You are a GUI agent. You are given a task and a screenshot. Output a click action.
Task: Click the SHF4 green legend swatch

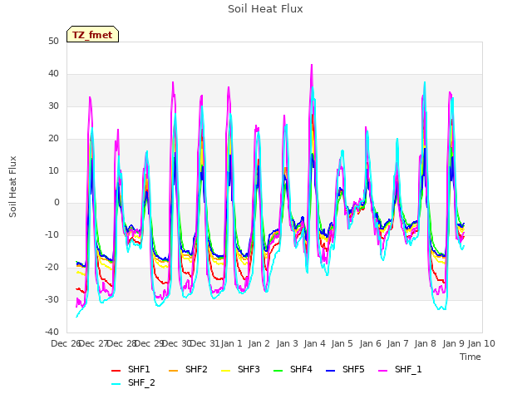point(278,371)
